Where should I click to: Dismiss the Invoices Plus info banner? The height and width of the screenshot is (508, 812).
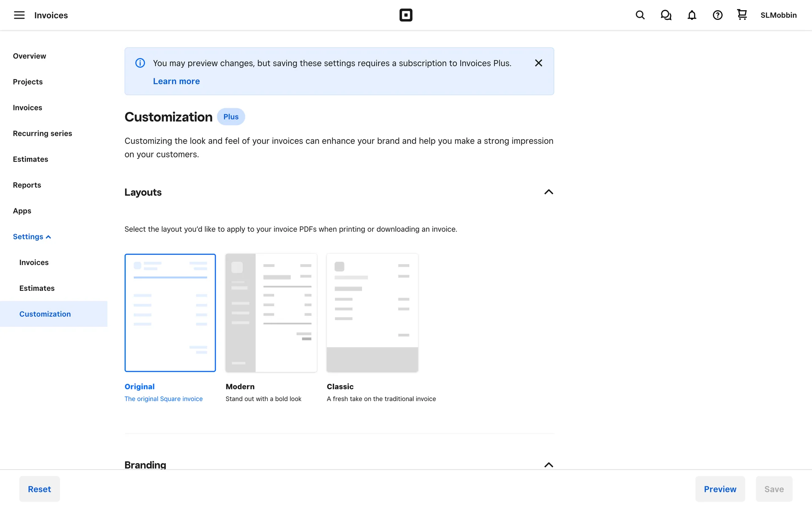click(538, 63)
